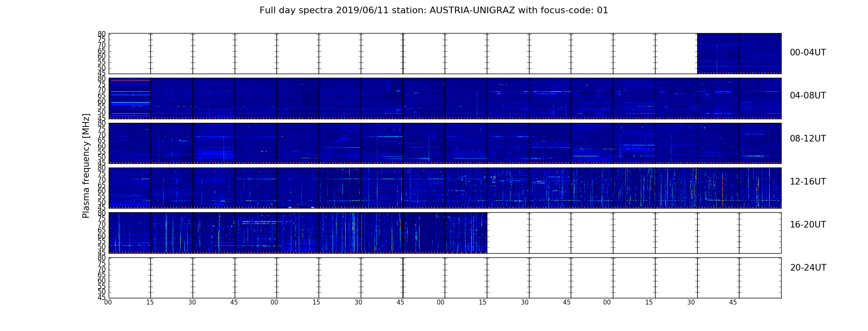Select the colored data area of the 16-20UT panel

point(298,233)
